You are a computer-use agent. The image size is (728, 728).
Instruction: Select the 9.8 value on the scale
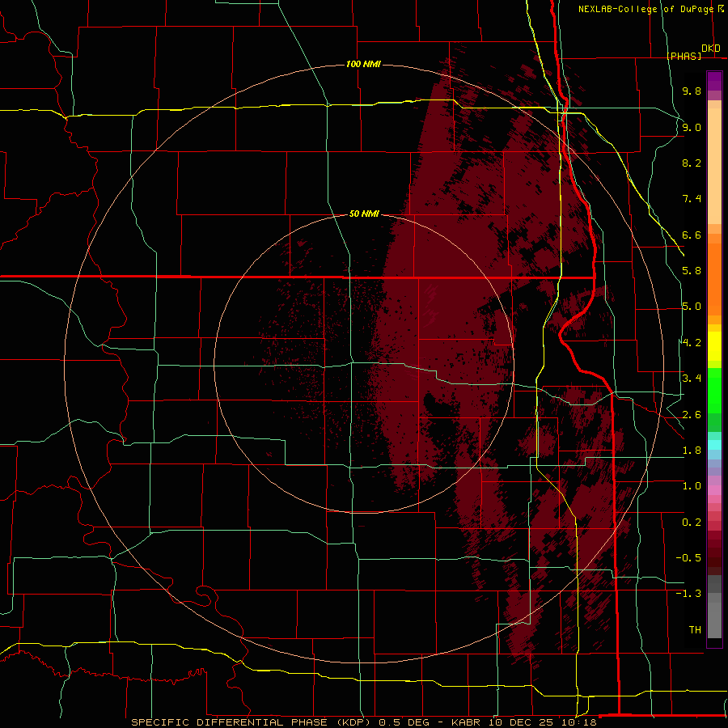[x=692, y=91]
